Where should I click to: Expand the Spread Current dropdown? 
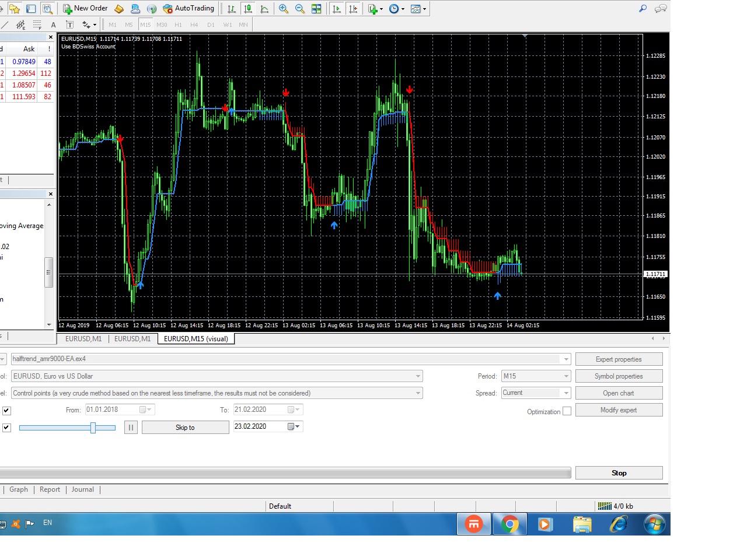pyautogui.click(x=566, y=393)
